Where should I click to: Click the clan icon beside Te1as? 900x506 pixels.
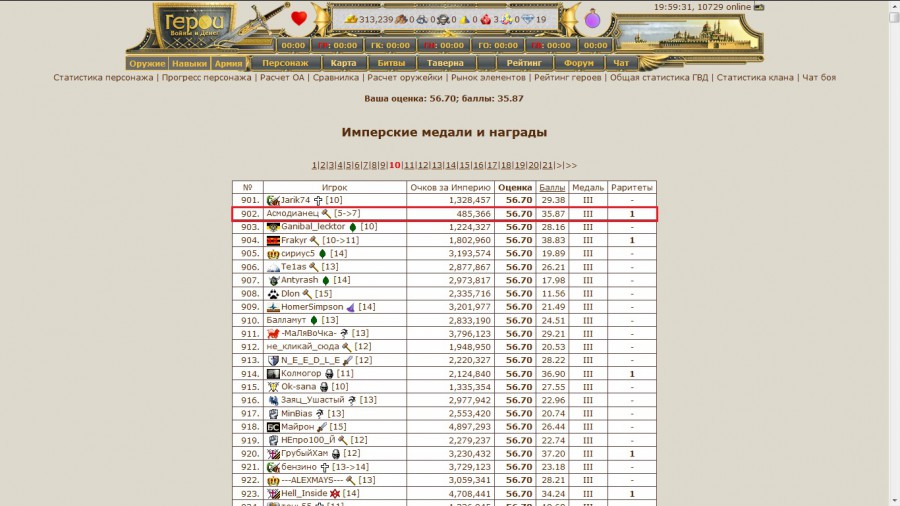click(x=273, y=267)
